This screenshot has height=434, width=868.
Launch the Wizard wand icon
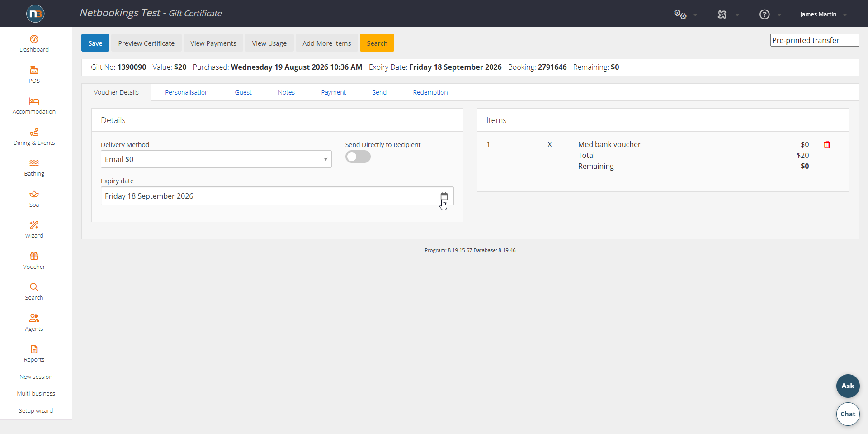(x=34, y=225)
